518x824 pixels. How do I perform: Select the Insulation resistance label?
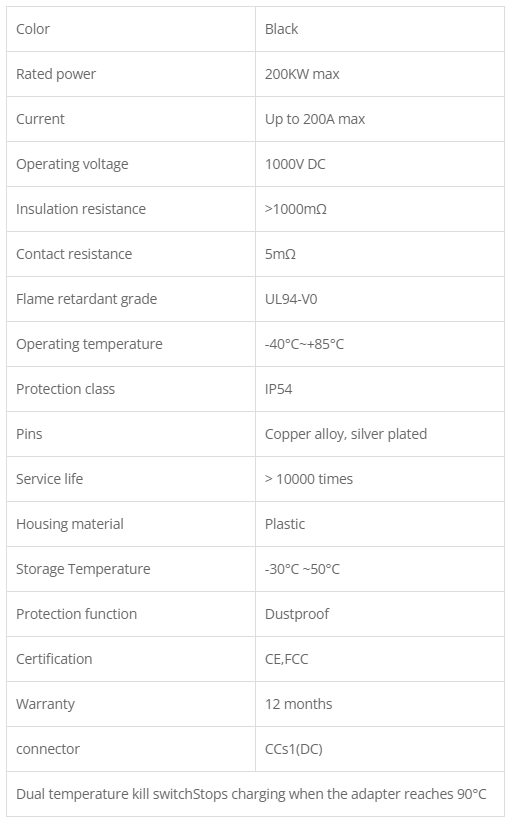pyautogui.click(x=81, y=209)
